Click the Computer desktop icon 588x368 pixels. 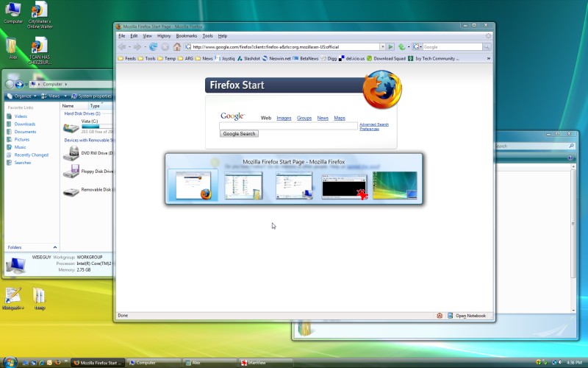12,13
